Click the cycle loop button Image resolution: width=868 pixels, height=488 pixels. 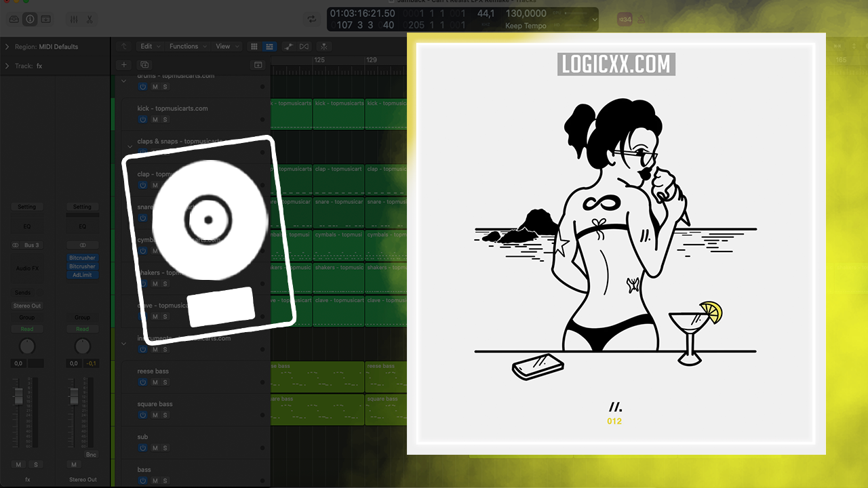(x=312, y=19)
